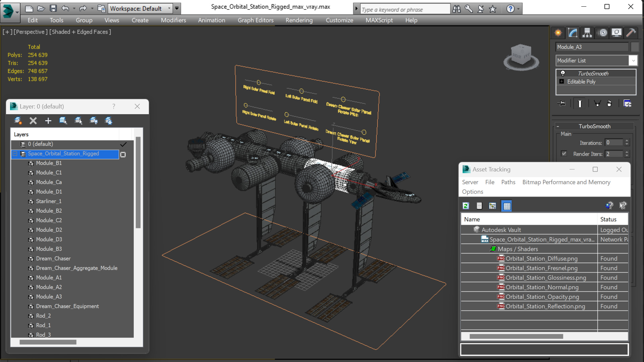Open the Graph Editors menu
644x362 pixels.
pos(255,20)
